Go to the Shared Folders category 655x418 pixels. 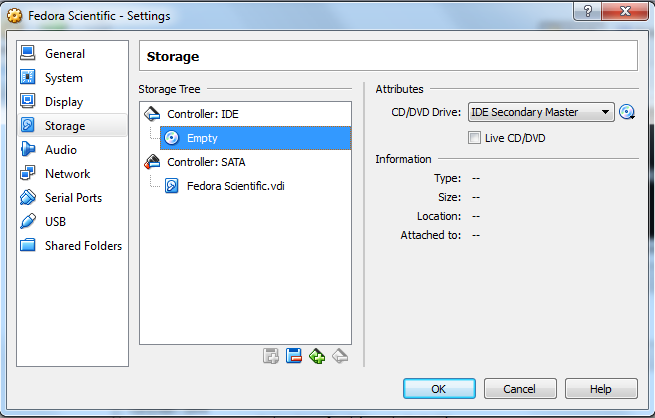point(83,246)
